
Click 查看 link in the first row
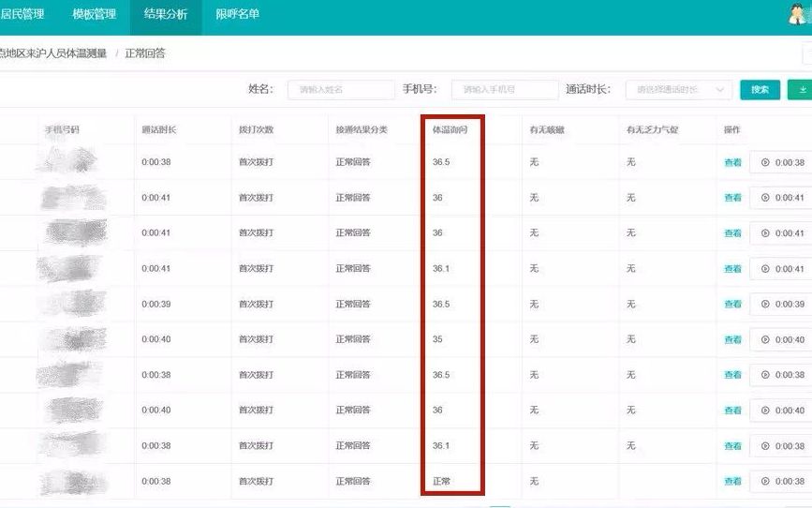[732, 163]
